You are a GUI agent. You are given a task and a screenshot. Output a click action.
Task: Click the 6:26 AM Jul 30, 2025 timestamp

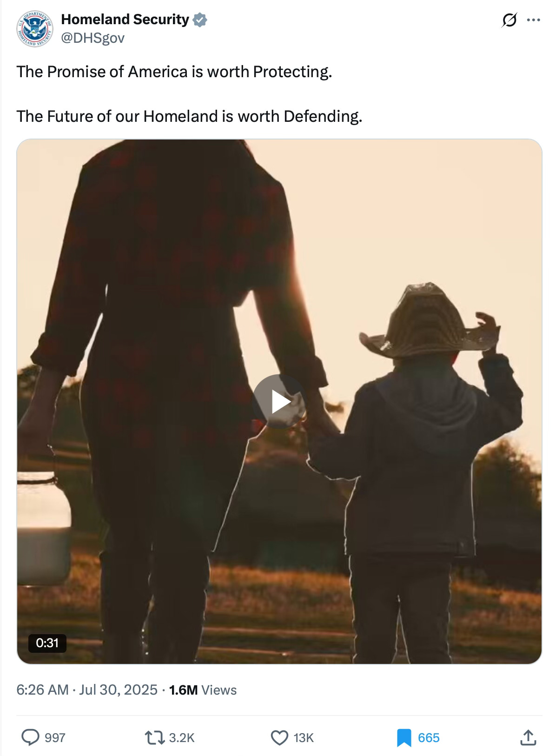(x=87, y=690)
